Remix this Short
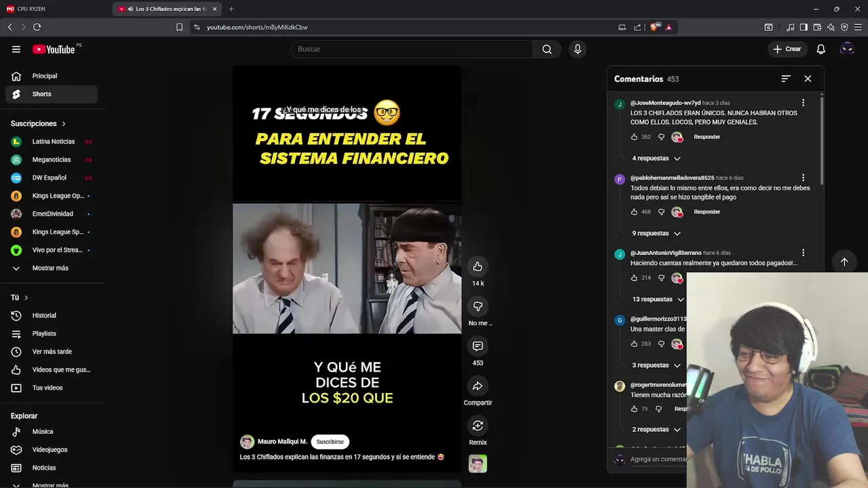Image resolution: width=868 pixels, height=488 pixels. pyautogui.click(x=477, y=426)
